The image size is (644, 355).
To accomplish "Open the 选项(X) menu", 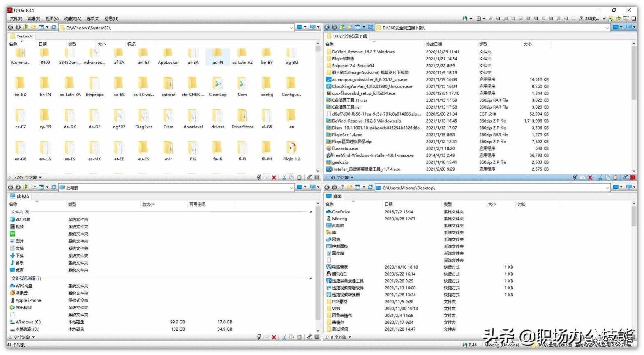I will [x=93, y=19].
